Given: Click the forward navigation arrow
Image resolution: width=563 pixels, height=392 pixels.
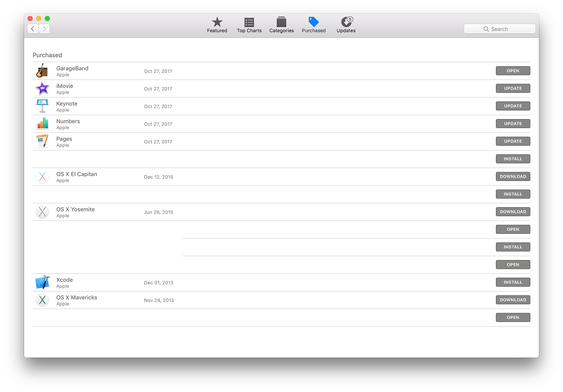Looking at the screenshot, I should click(44, 29).
